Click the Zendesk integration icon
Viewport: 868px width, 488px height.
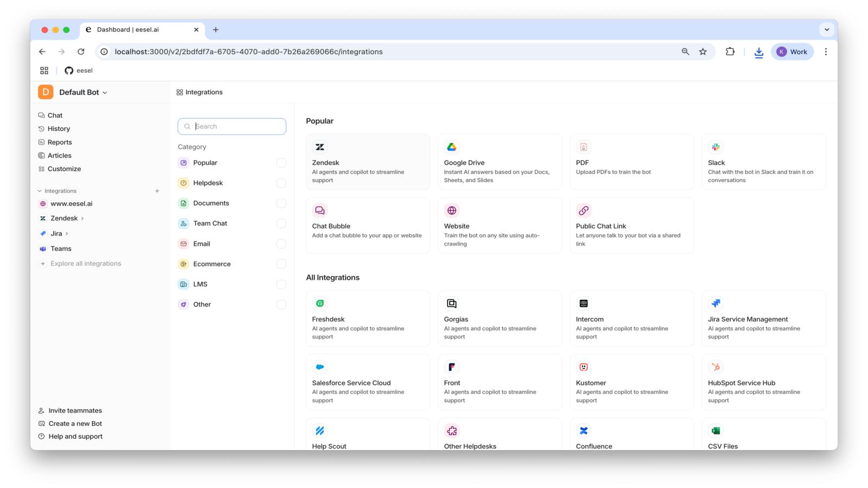[320, 146]
